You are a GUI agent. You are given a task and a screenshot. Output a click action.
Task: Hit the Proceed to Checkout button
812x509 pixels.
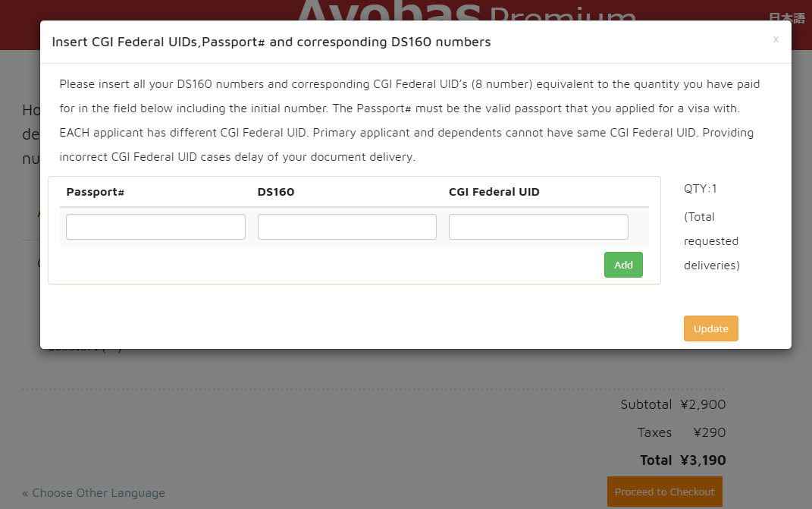tap(664, 492)
